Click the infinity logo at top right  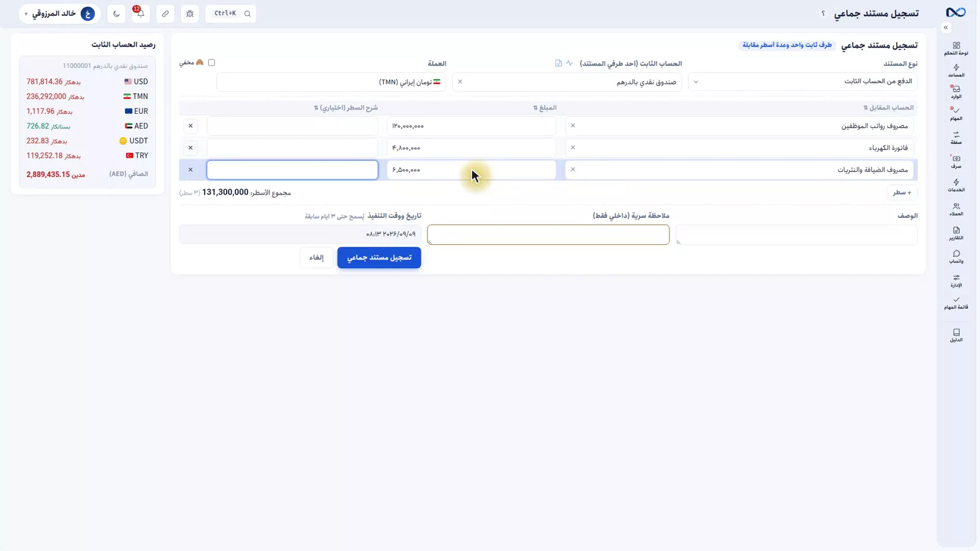coord(956,12)
